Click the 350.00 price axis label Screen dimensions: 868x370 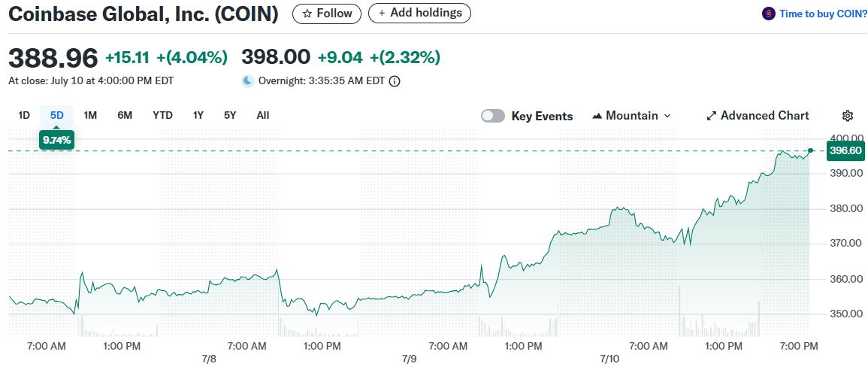(x=846, y=314)
